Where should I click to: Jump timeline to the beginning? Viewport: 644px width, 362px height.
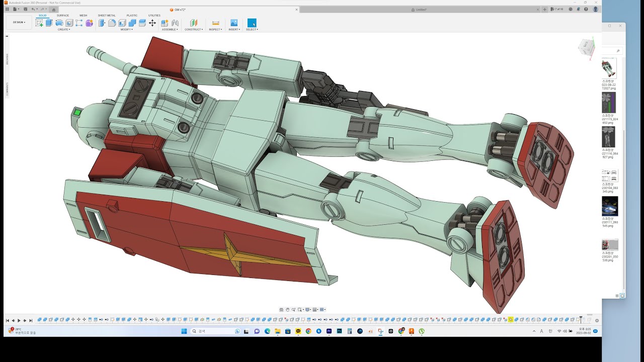point(8,320)
